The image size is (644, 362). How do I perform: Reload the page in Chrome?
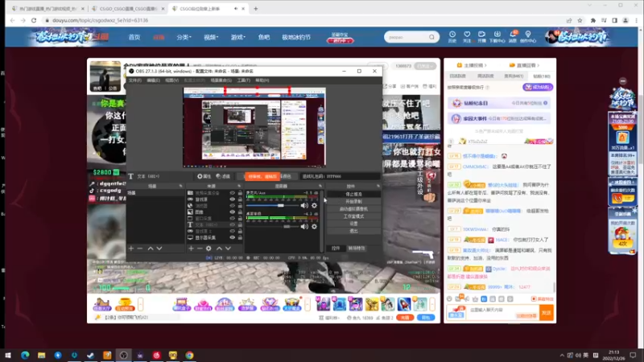[34, 20]
